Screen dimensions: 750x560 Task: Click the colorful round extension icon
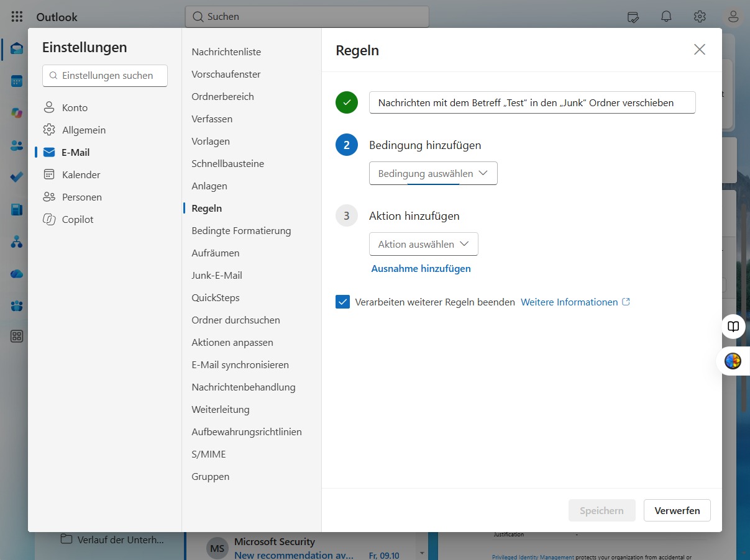click(733, 361)
